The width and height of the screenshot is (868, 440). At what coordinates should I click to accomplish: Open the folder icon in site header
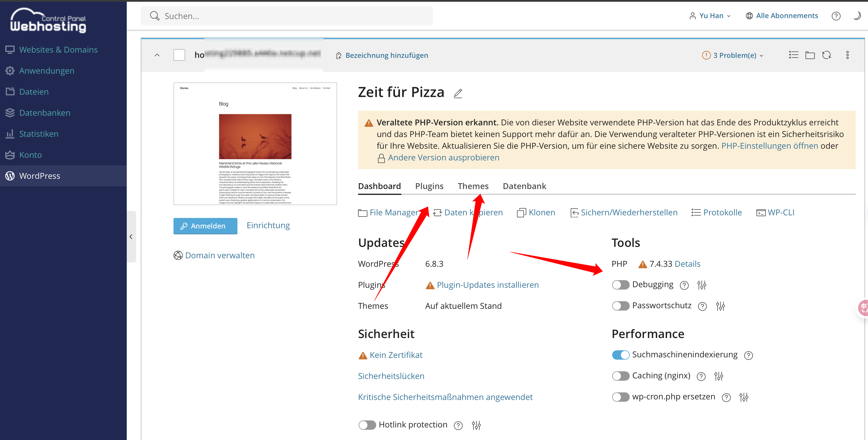[x=810, y=55]
